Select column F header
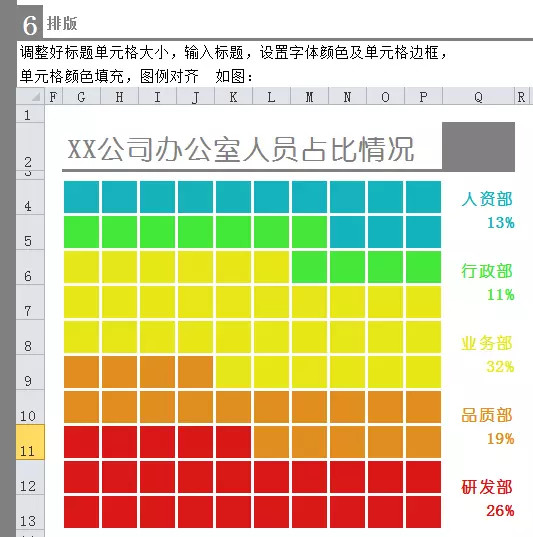The width and height of the screenshot is (533, 537). pyautogui.click(x=53, y=97)
